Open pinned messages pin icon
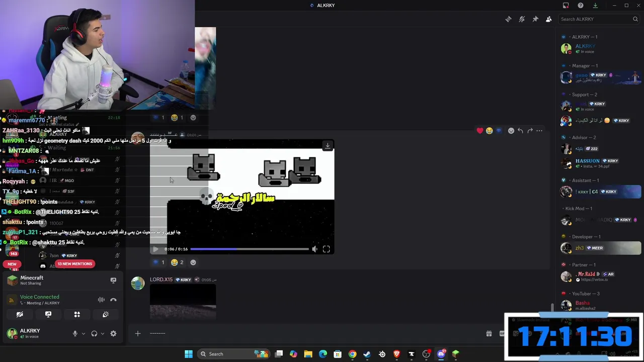644x362 pixels. tap(535, 19)
